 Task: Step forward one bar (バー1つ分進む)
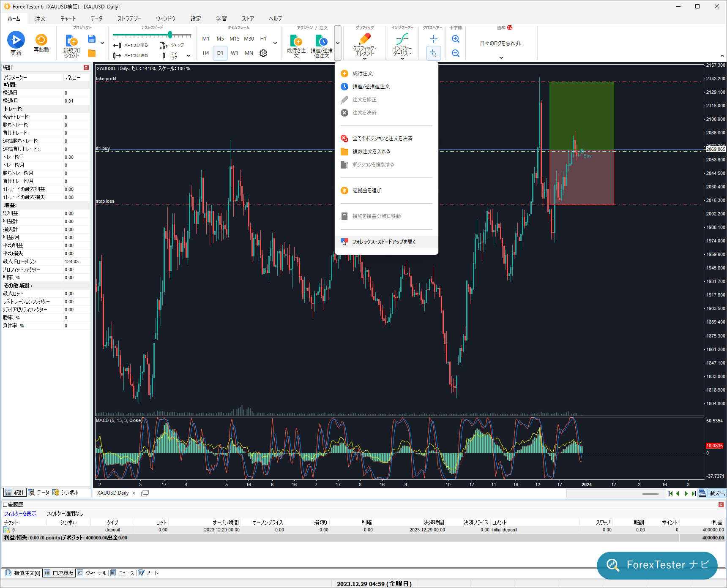click(x=131, y=55)
